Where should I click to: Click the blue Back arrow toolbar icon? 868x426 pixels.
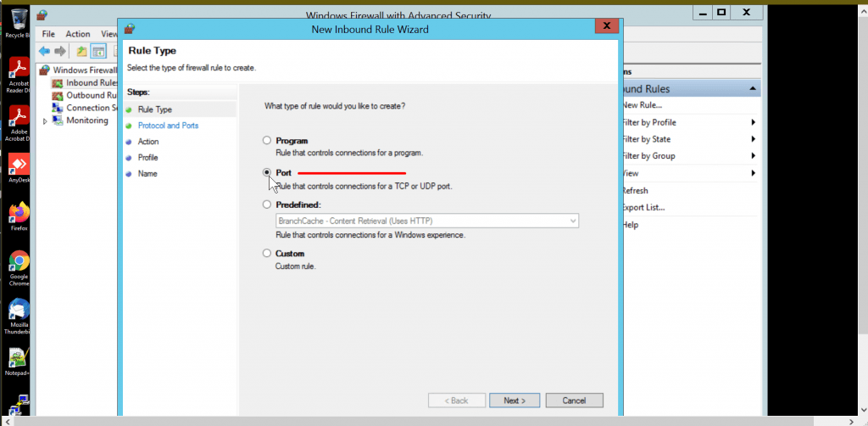click(x=44, y=51)
